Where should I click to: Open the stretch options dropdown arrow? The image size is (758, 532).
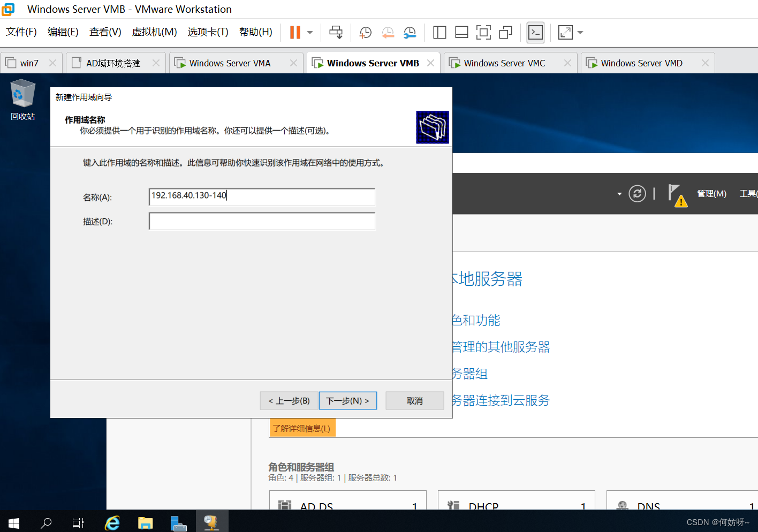pyautogui.click(x=580, y=33)
